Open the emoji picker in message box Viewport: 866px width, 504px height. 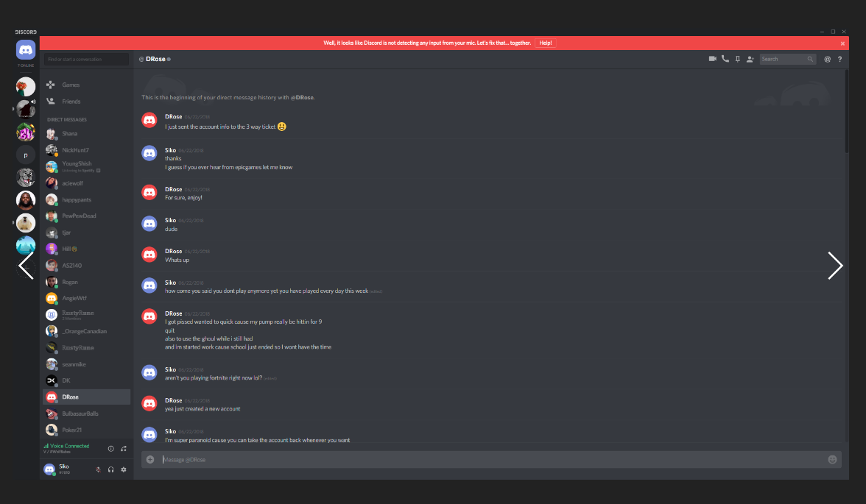tap(832, 459)
